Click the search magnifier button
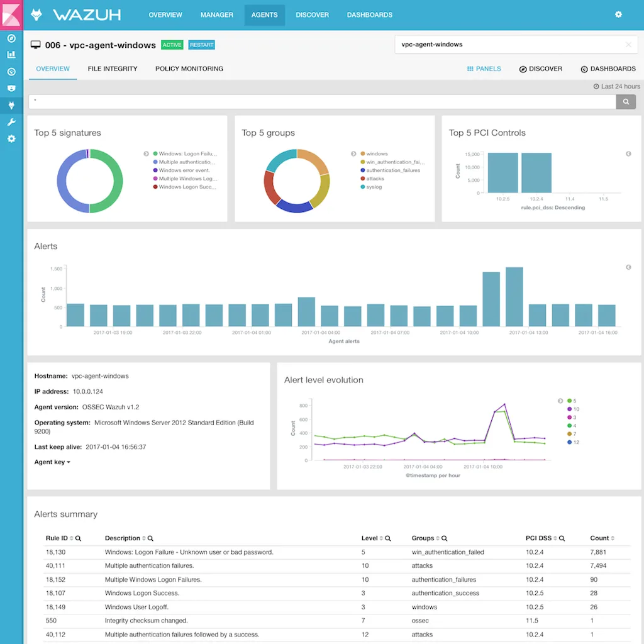 [x=626, y=101]
